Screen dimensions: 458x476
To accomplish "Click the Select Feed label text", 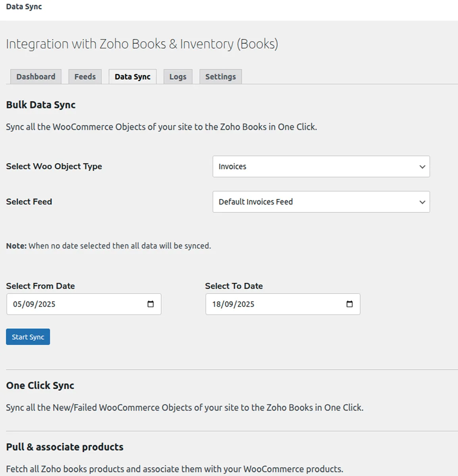I will click(x=29, y=202).
